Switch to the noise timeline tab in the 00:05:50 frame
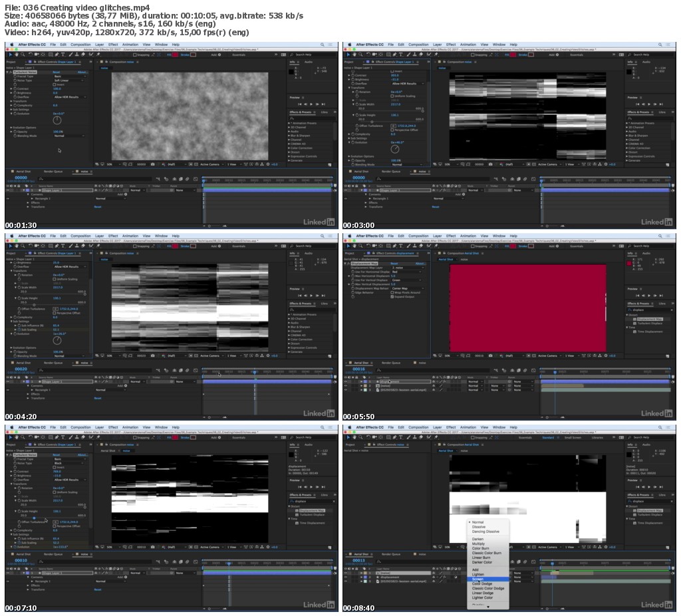Viewport: 681px width, 616px height. pos(422,363)
